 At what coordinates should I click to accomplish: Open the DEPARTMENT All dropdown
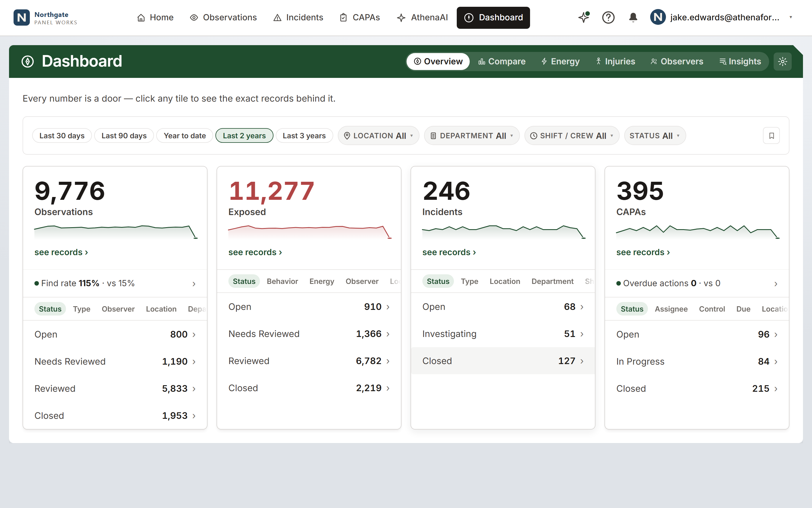click(x=472, y=136)
